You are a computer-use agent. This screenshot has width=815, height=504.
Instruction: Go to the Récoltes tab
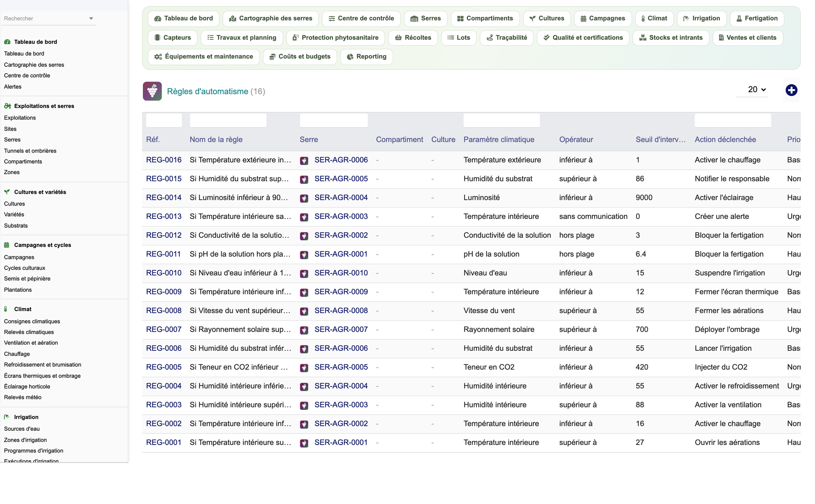(x=413, y=38)
